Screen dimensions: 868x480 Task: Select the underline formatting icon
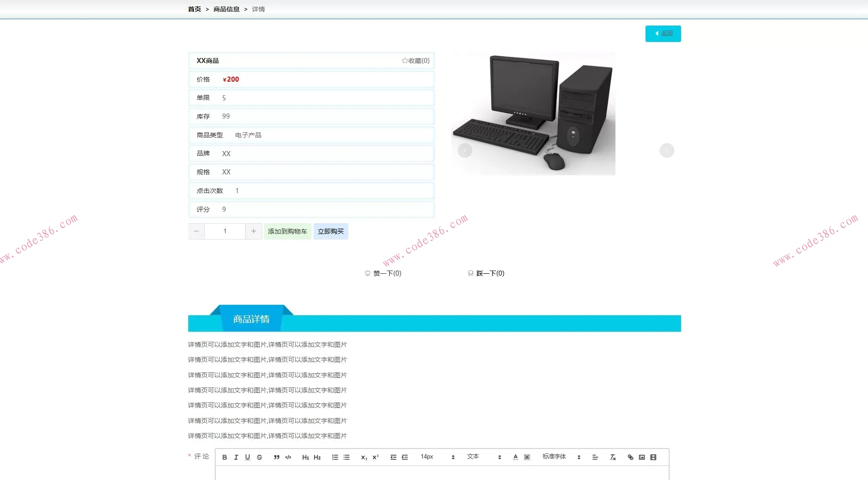point(247,457)
